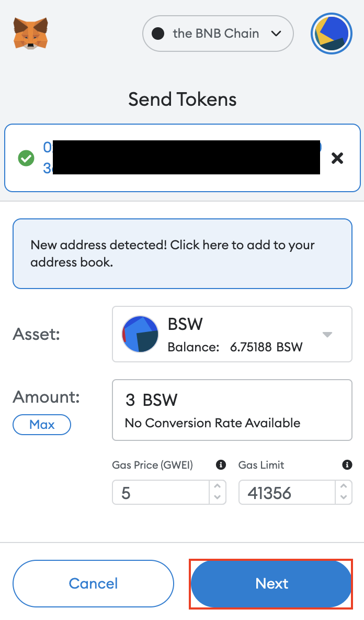Increase Gas Limit with up arrow

point(344,487)
